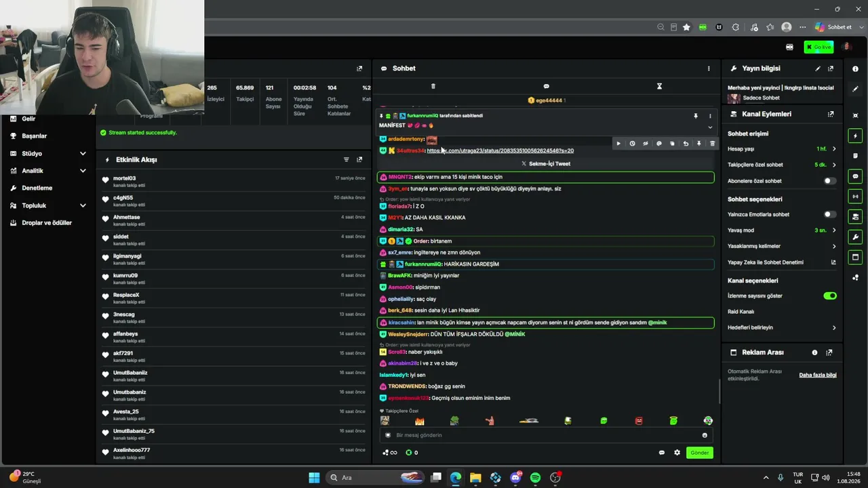Click info icon in right sidebar
The height and width of the screenshot is (488, 868).
coord(855,69)
